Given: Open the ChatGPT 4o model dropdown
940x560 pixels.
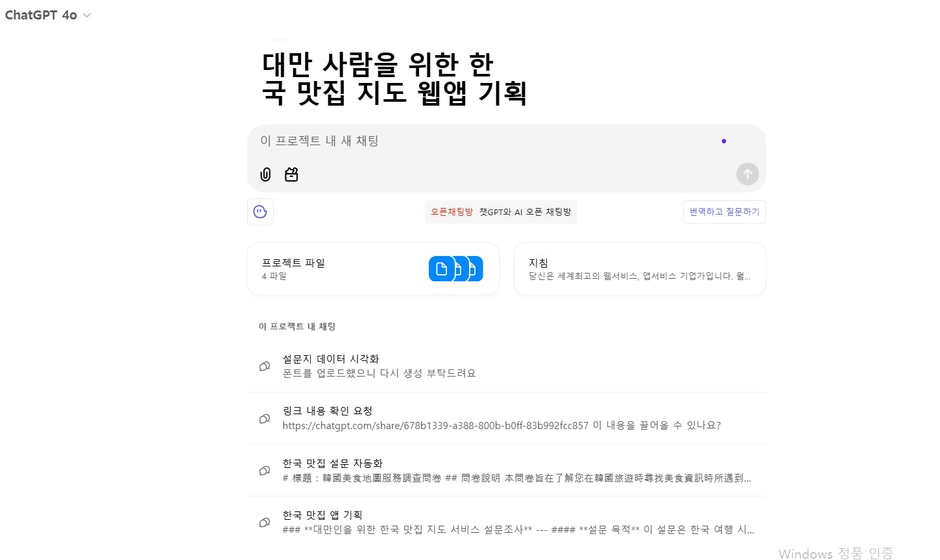Looking at the screenshot, I should pyautogui.click(x=48, y=15).
